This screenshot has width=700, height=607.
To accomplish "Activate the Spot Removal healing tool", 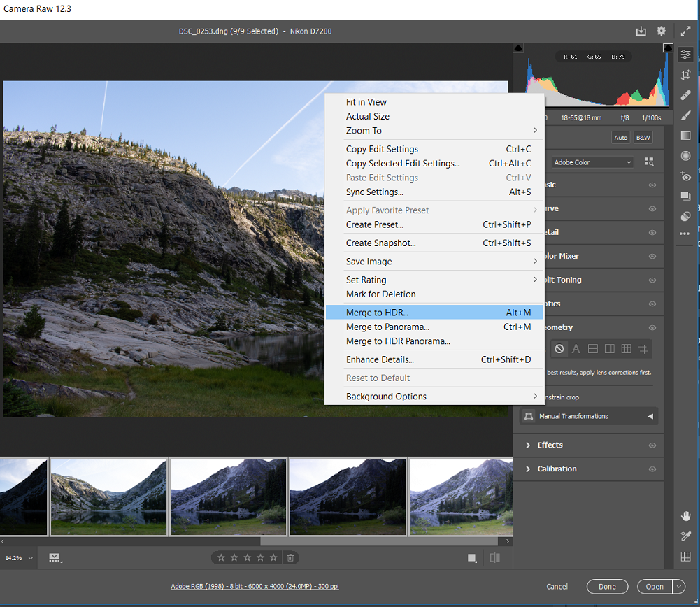I will (685, 95).
